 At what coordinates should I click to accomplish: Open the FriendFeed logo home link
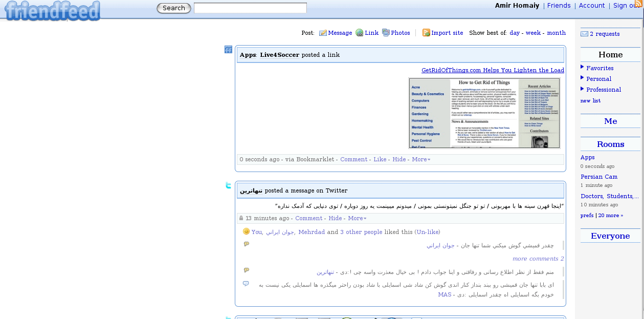(x=52, y=11)
